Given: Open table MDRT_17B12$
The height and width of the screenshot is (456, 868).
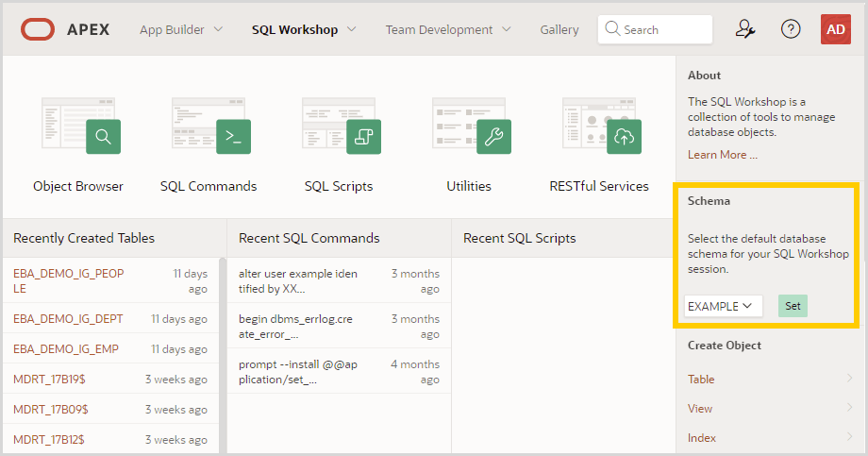Looking at the screenshot, I should coord(49,439).
